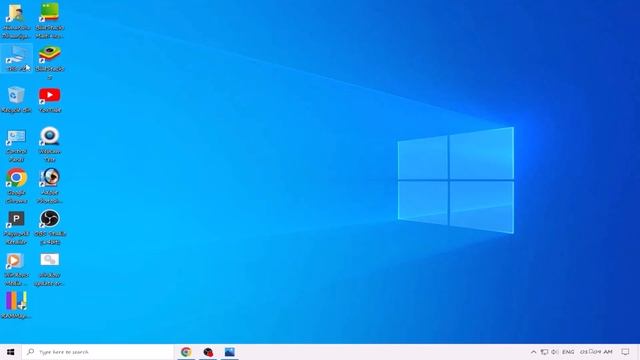
Task: Change the ENG input language
Action: pyautogui.click(x=568, y=352)
